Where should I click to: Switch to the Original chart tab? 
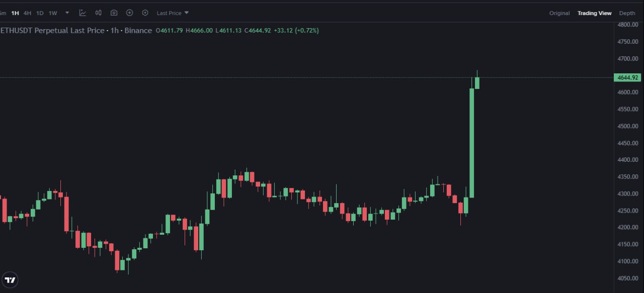pyautogui.click(x=559, y=13)
